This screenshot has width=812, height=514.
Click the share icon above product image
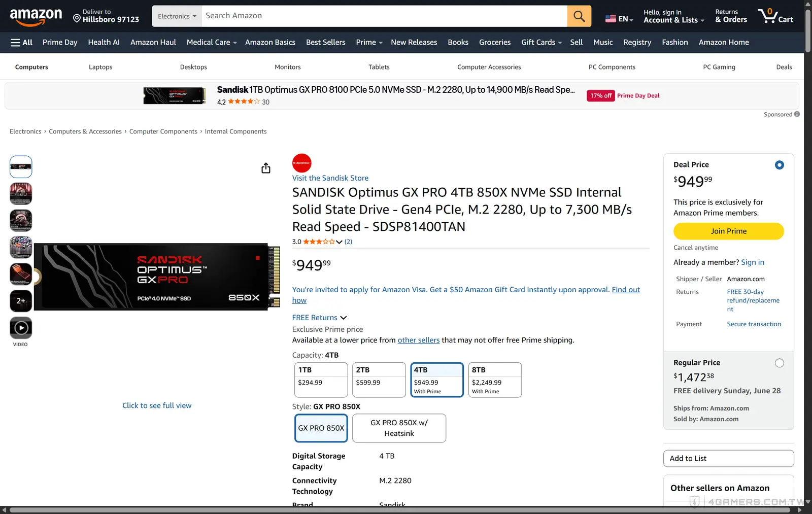coord(266,168)
